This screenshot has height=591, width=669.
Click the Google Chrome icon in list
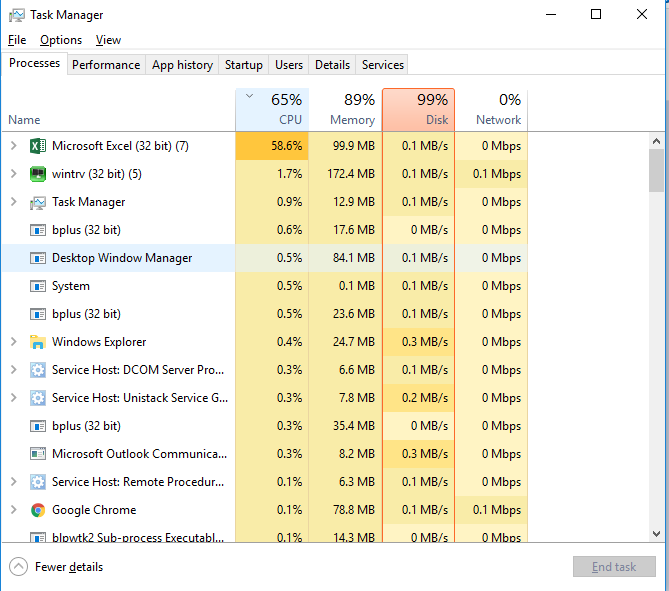(38, 510)
